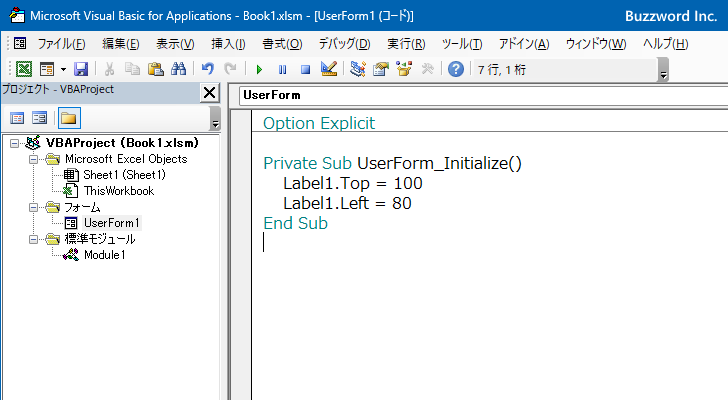Click the Break pause icon
Viewport: 728px width, 400px height.
pos(282,70)
